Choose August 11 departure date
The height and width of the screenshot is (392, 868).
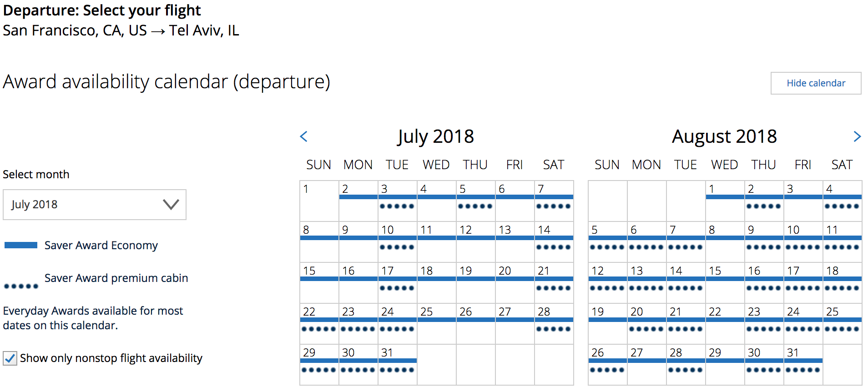point(842,241)
